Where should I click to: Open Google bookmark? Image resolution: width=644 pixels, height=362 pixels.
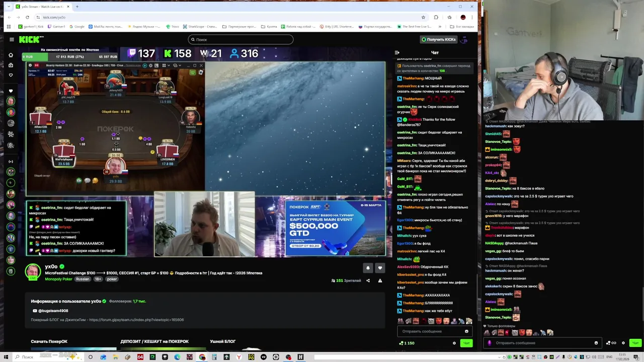coord(77,27)
